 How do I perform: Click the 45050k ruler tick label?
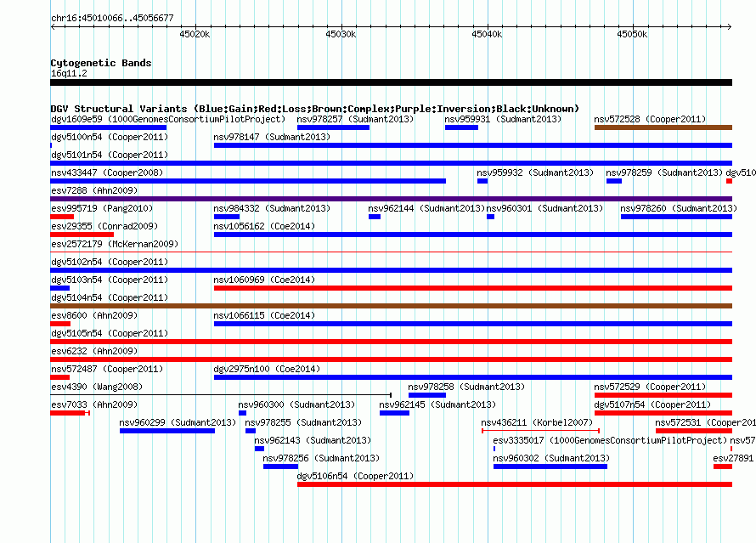tap(632, 34)
